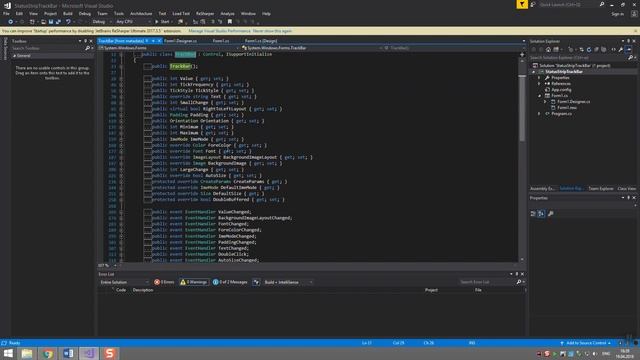Click the Categorized icon in Properties panel
Screen dimensions: 640x360
pyautogui.click(x=533, y=213)
